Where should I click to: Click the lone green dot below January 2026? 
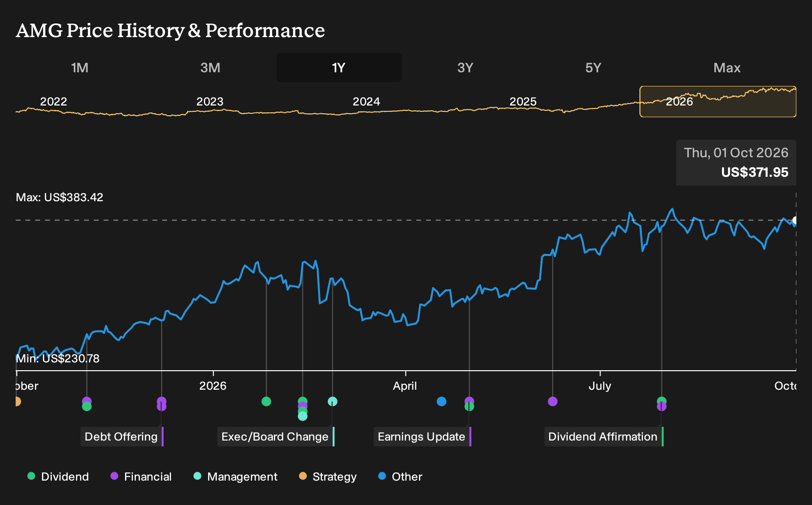pos(266,401)
